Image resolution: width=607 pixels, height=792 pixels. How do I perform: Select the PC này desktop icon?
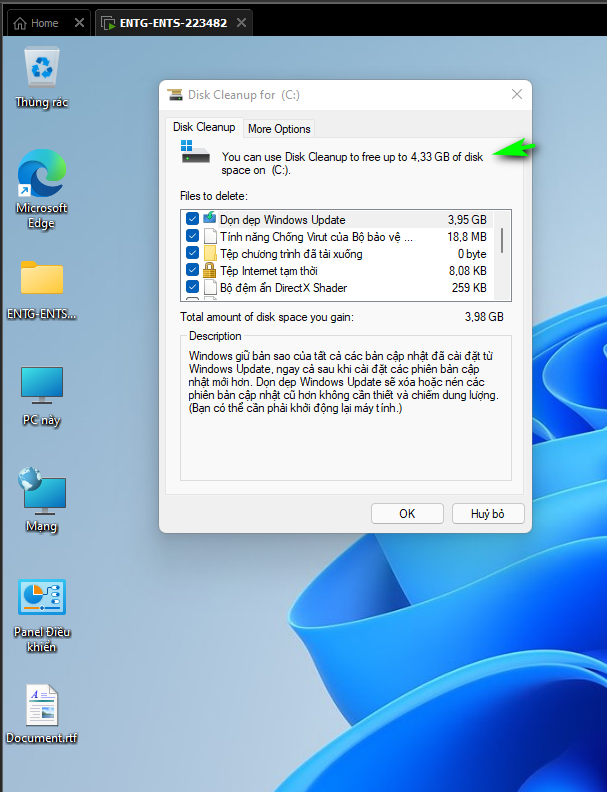pyautogui.click(x=42, y=385)
